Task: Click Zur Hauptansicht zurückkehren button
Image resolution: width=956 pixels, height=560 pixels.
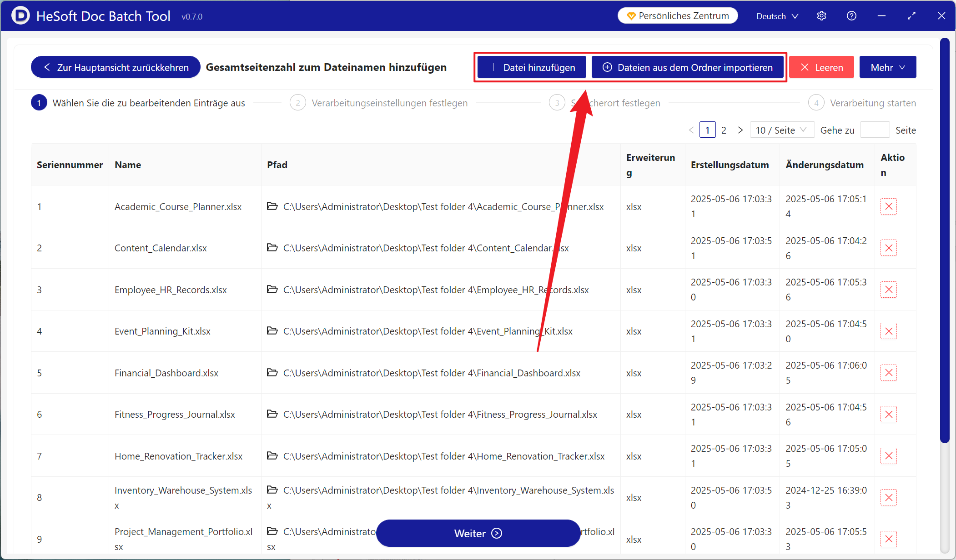Action: click(x=116, y=67)
